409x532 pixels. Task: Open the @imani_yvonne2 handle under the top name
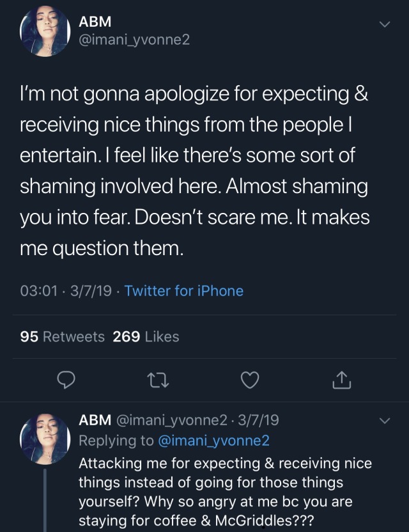(x=134, y=40)
